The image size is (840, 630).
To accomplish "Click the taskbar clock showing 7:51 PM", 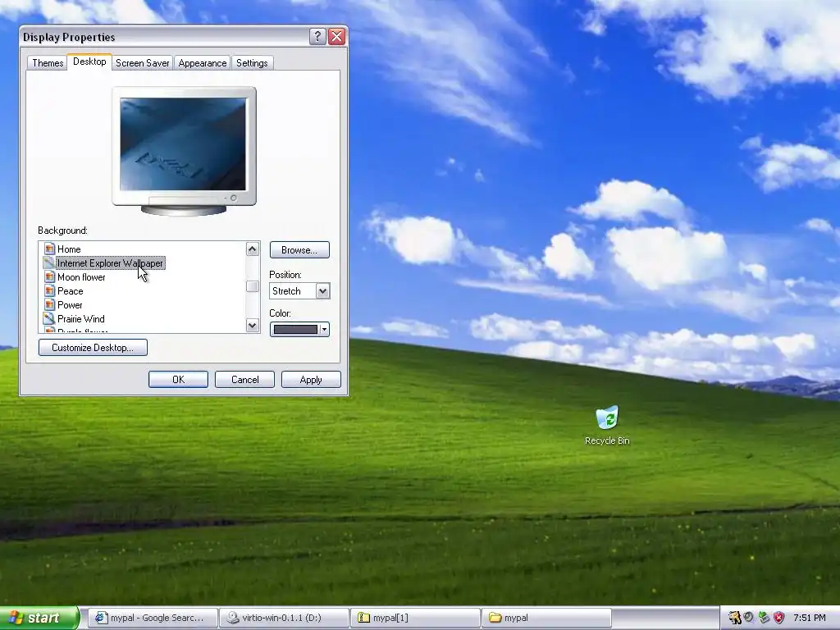I will (810, 618).
